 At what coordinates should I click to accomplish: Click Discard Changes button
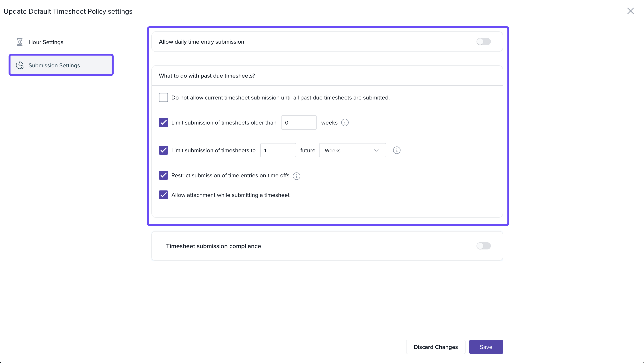[x=436, y=347]
